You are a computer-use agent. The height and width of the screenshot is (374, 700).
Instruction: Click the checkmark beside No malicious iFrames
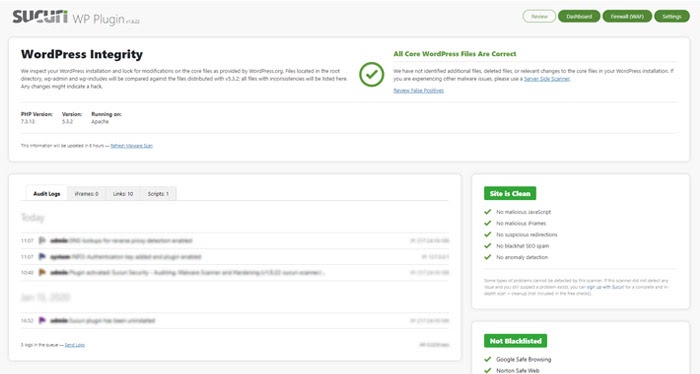click(x=488, y=223)
